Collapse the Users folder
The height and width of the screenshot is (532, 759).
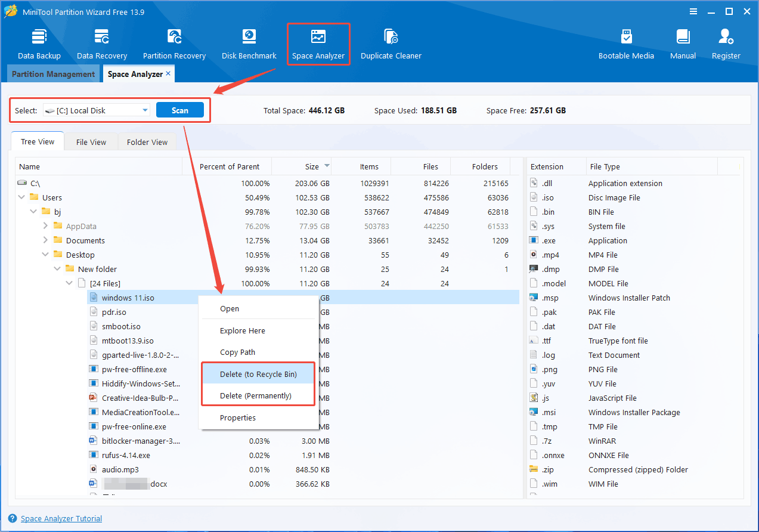click(22, 197)
